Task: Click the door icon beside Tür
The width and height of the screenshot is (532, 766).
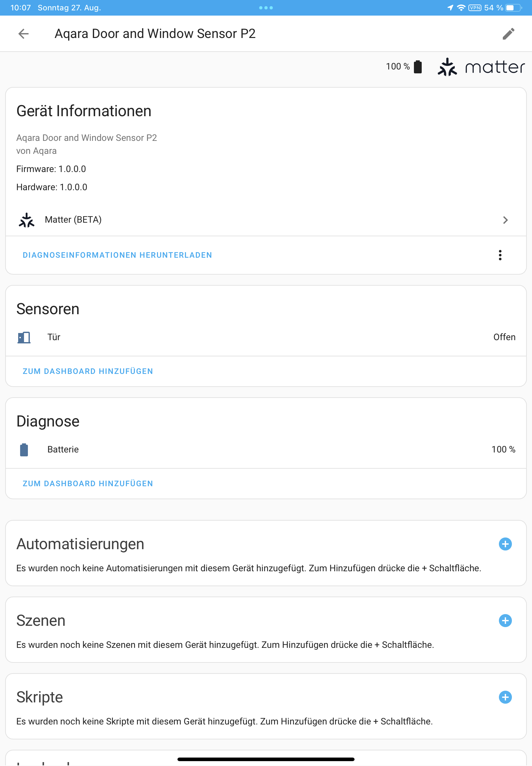Action: pos(24,337)
